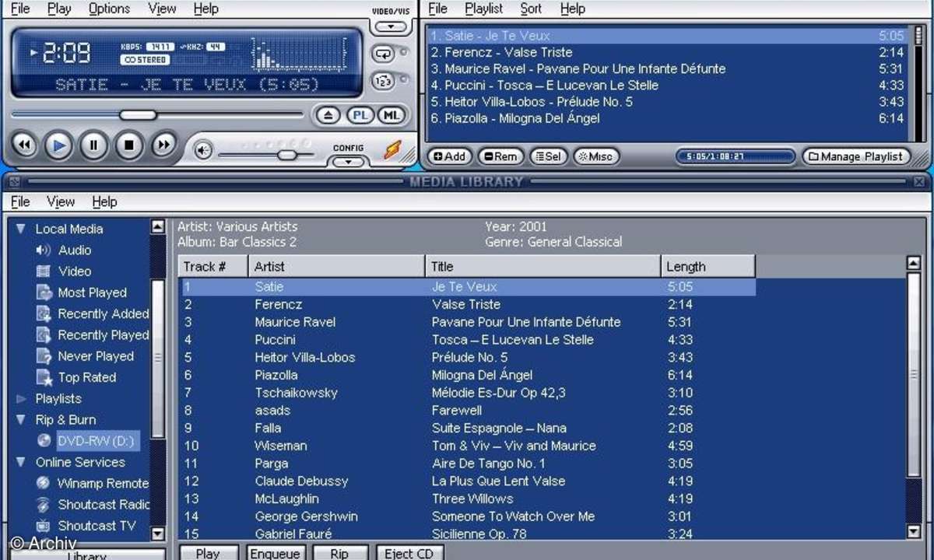The image size is (934, 560).
Task: Collapse the Online Services tree node
Action: pos(21,462)
